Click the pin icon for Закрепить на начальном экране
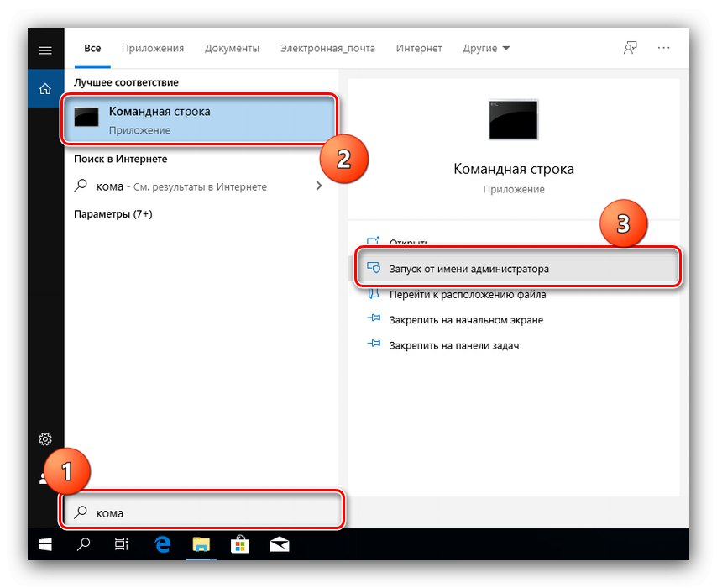Screen dimensions: 717x588 click(374, 318)
